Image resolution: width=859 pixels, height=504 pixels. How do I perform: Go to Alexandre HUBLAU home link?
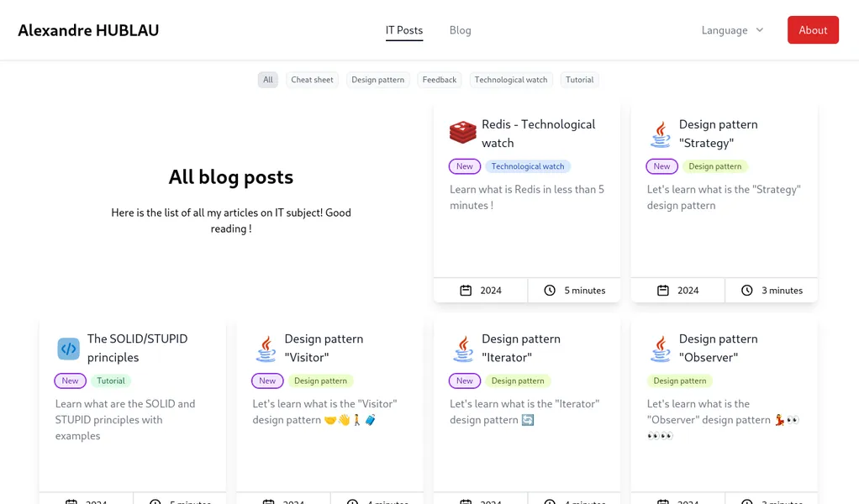point(88,30)
